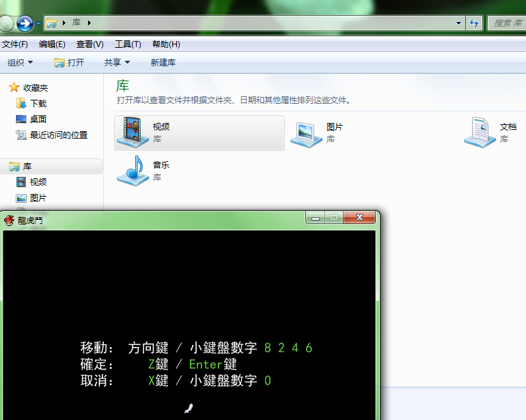
Task: Click the 最近访问的位置 icon
Action: [x=21, y=135]
